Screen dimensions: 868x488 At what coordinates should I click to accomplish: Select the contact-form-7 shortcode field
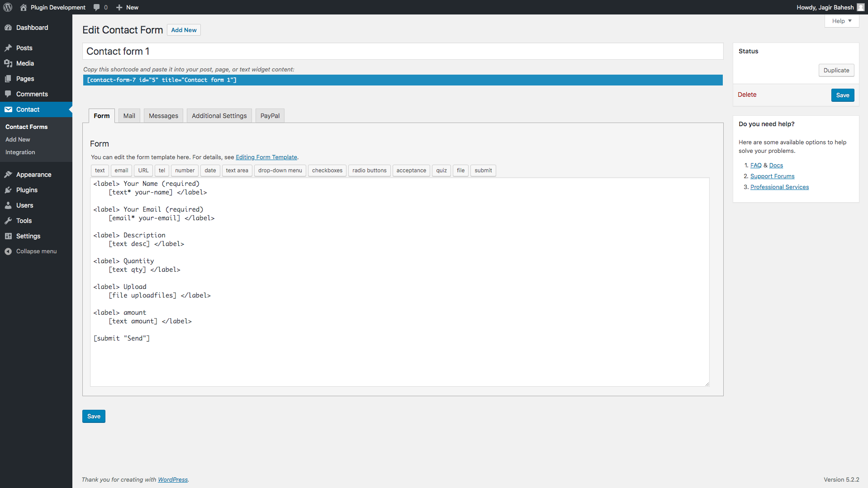[403, 80]
